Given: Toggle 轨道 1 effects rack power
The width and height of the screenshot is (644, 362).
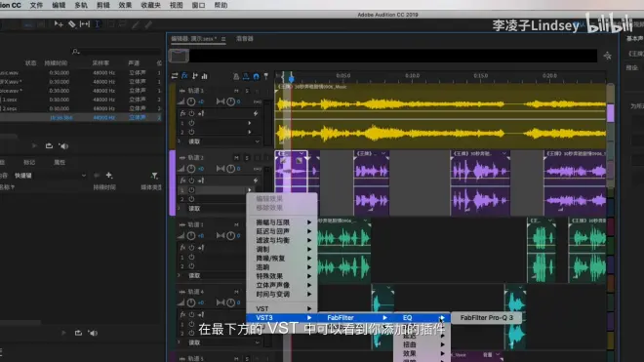Looking at the screenshot, I should 192,113.
